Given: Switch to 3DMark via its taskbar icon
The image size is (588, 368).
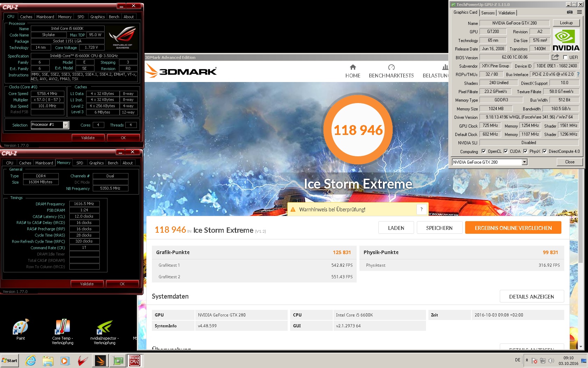Looking at the screenshot, I should point(100,361).
